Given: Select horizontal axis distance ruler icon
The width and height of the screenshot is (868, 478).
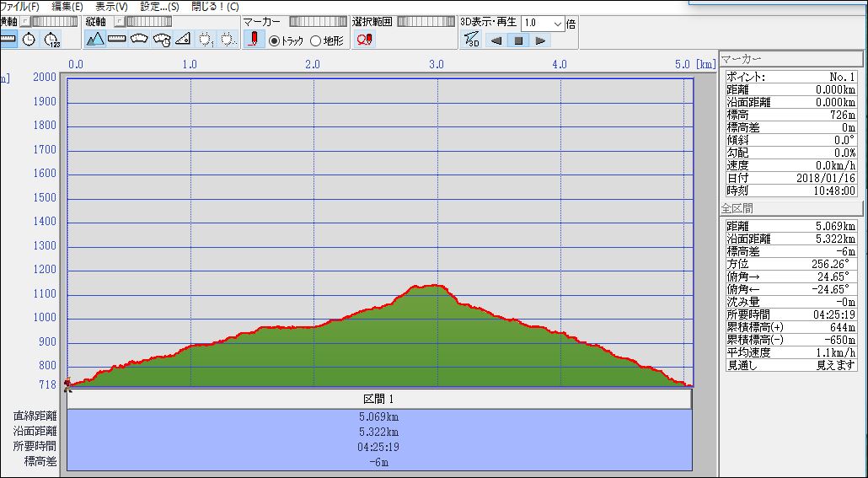Looking at the screenshot, I should coord(8,40).
